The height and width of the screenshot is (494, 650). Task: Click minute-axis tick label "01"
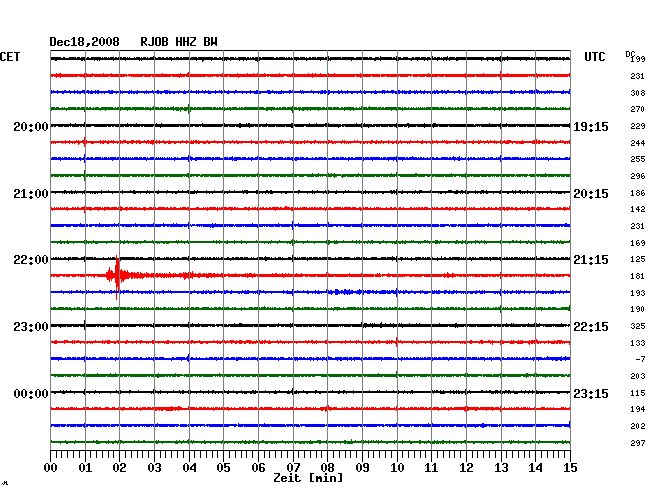click(85, 468)
